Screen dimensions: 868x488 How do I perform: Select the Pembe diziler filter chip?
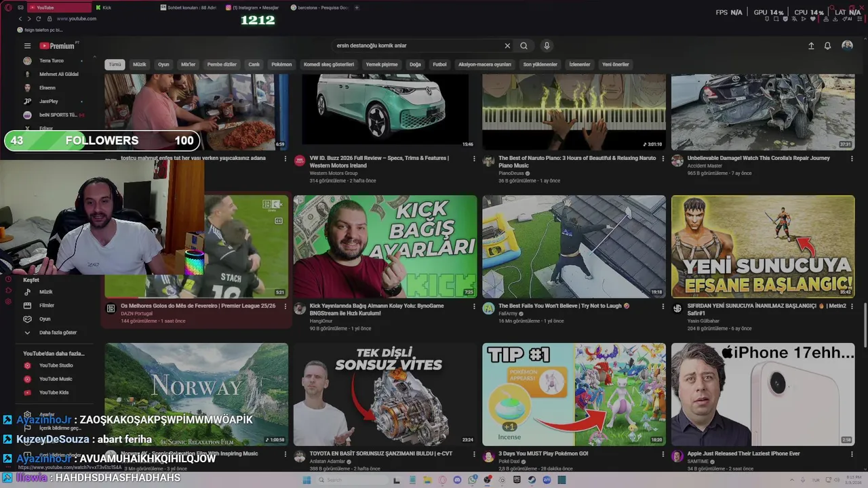(222, 64)
